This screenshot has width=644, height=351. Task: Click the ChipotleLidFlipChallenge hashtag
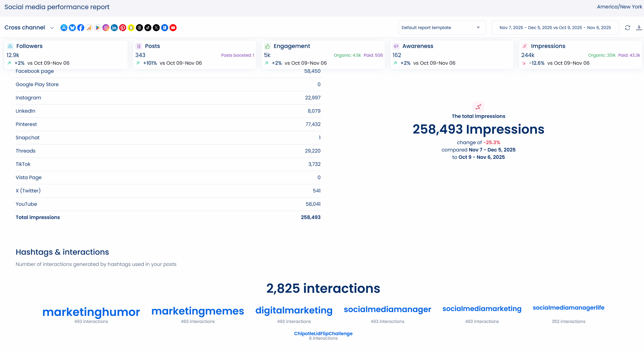(x=323, y=333)
